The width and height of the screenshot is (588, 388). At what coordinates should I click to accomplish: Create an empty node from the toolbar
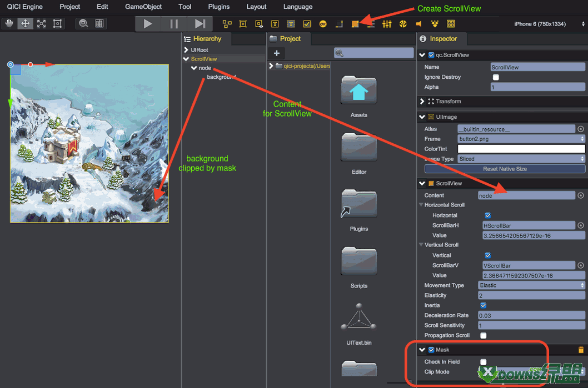pos(227,24)
